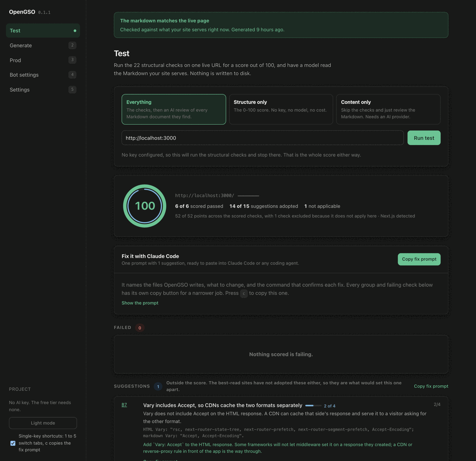Image resolution: width=476 pixels, height=461 pixels.
Task: Copy fix prompt beside Suggestions heading
Action: coord(431,386)
